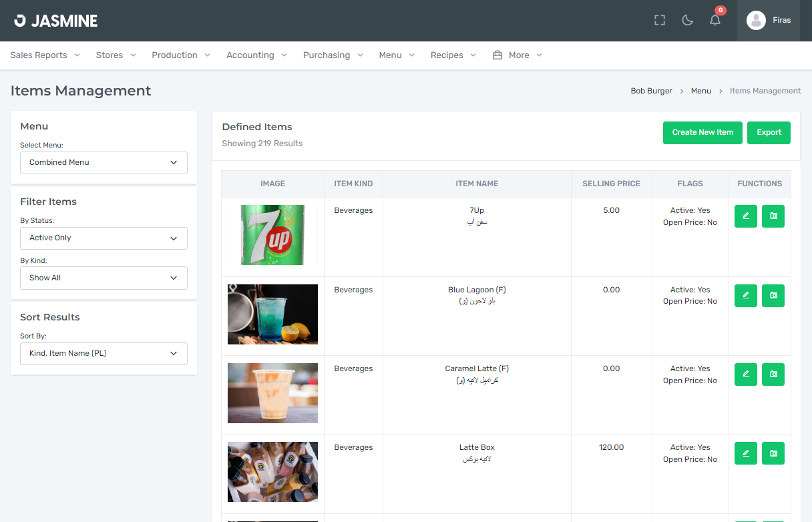Edit the 7Up item with the pencil icon
The height and width of the screenshot is (522, 812).
(745, 216)
